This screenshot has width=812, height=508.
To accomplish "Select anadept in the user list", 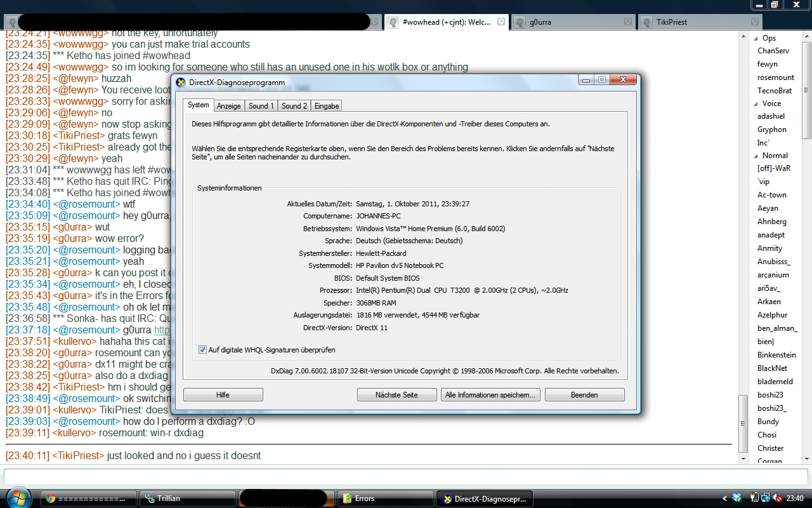I will click(x=771, y=235).
